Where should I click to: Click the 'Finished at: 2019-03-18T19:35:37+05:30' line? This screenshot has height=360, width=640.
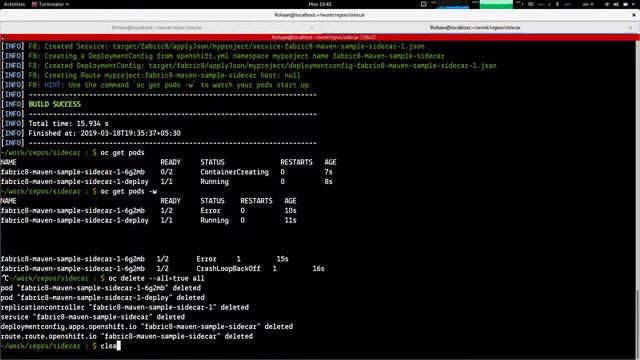[x=104, y=133]
